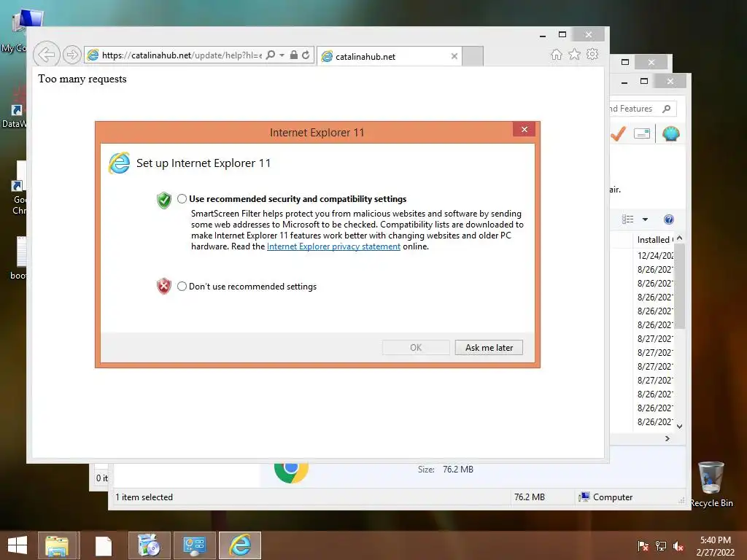Open a new blank tab
The height and width of the screenshot is (560, 747).
473,56
